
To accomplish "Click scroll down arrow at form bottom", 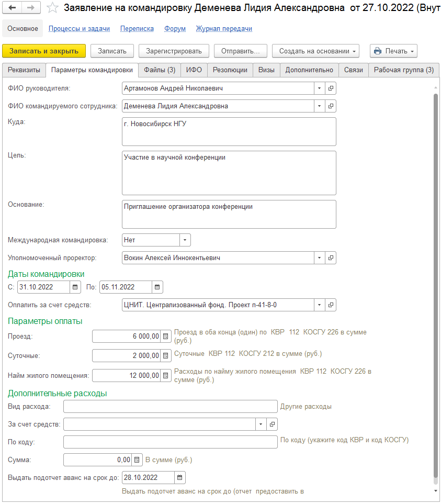I will click(x=436, y=491).
